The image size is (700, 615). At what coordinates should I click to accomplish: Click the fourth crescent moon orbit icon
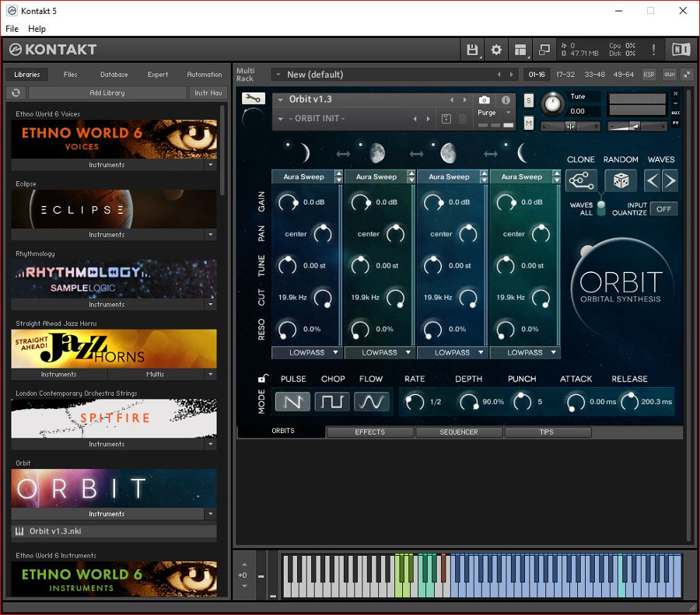[x=522, y=153]
